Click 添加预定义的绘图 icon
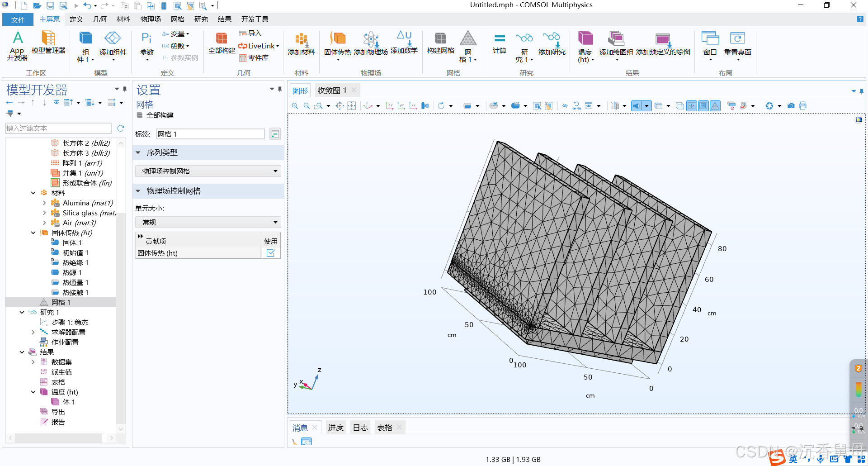The height and width of the screenshot is (466, 868). tap(663, 44)
